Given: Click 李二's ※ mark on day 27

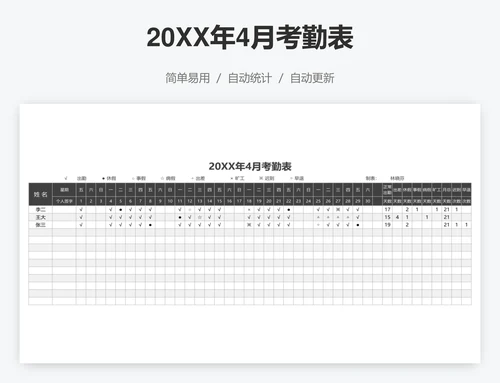Looking at the screenshot, I should click(338, 210).
